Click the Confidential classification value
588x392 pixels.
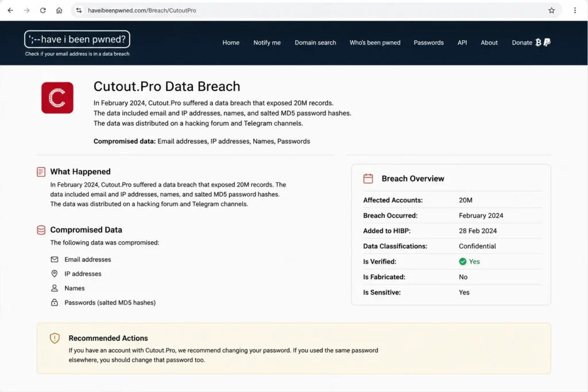click(477, 246)
